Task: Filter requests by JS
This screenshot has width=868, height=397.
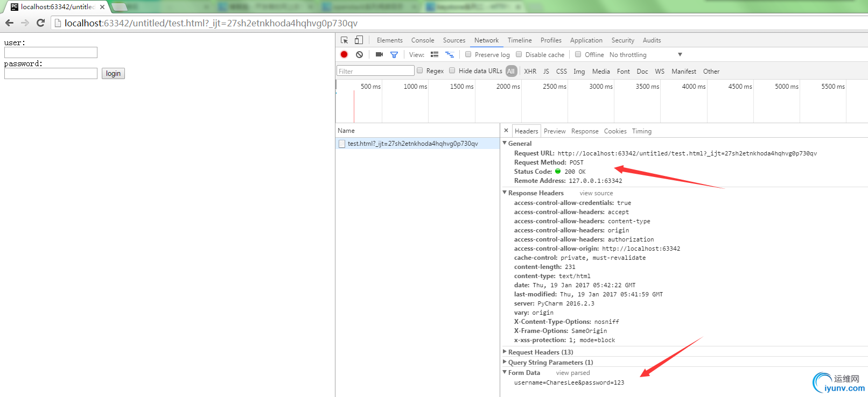Action: tap(546, 71)
